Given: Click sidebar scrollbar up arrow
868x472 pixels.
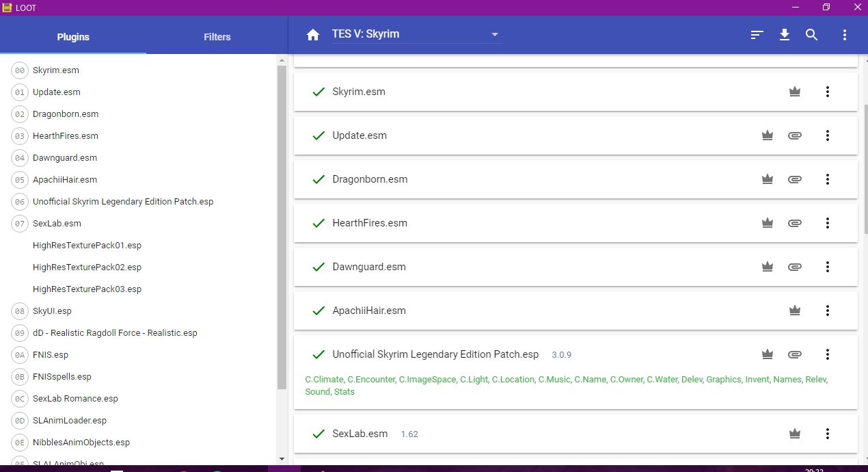Looking at the screenshot, I should pyautogui.click(x=282, y=60).
